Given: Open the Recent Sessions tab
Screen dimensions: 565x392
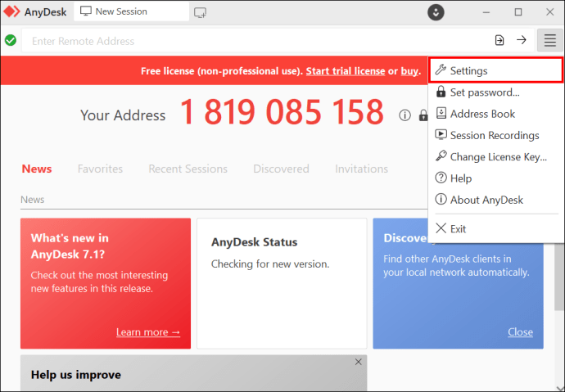Looking at the screenshot, I should pos(188,169).
